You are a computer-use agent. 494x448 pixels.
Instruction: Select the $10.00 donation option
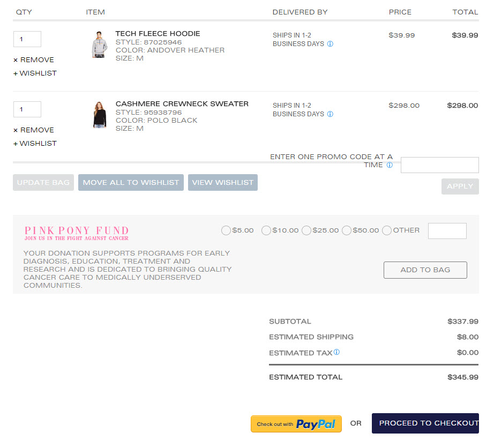266,230
